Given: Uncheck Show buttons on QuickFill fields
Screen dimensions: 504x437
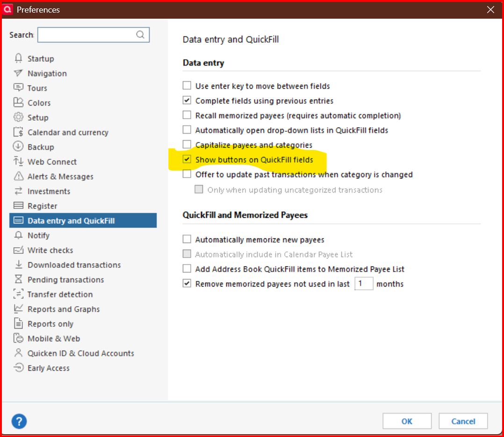Looking at the screenshot, I should (187, 159).
